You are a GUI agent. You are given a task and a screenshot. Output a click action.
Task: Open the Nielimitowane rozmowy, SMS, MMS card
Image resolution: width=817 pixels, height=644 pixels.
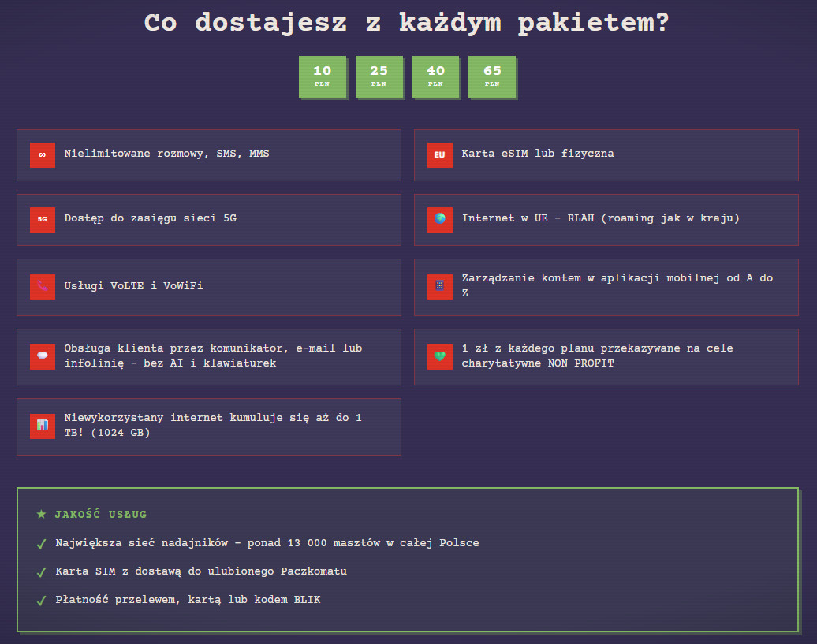pos(209,155)
